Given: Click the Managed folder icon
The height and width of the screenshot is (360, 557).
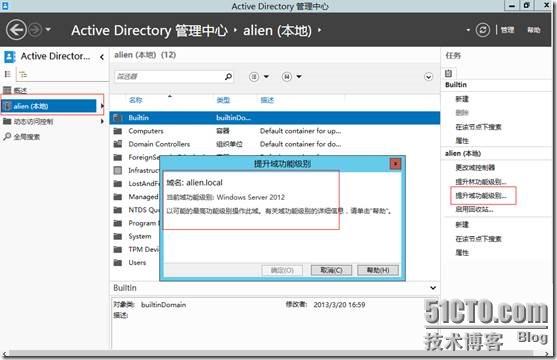Looking at the screenshot, I should coord(118,197).
